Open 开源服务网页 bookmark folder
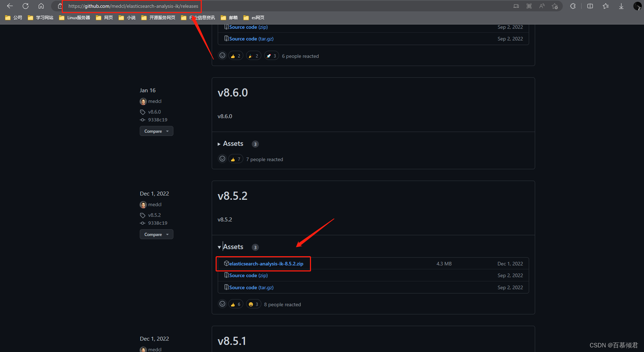 point(158,18)
